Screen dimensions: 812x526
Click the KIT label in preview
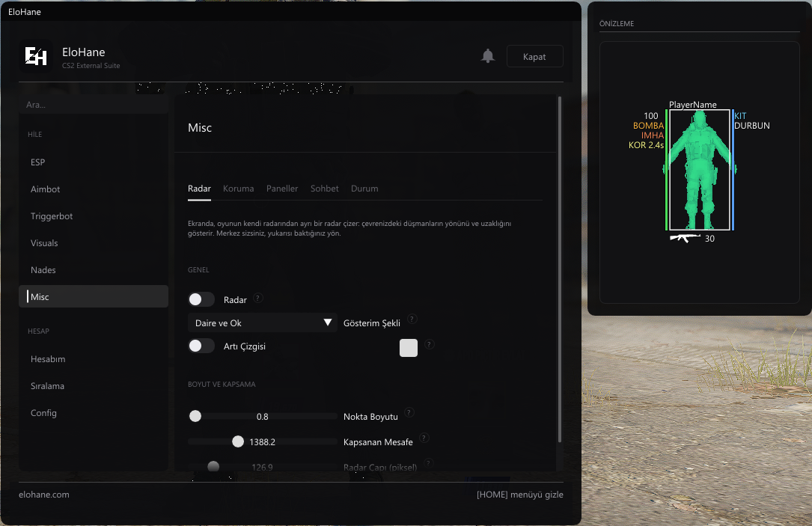click(x=740, y=115)
